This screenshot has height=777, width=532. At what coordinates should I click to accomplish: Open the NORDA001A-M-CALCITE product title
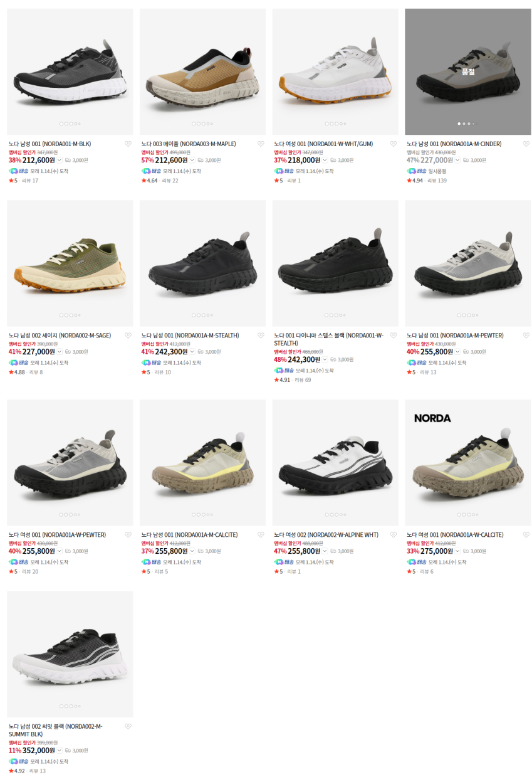[189, 535]
